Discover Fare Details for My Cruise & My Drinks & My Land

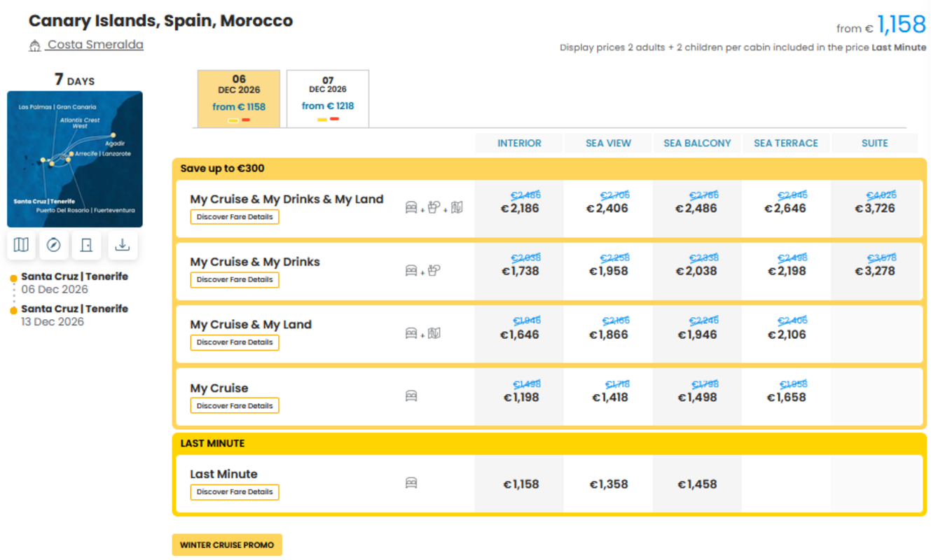coord(235,217)
